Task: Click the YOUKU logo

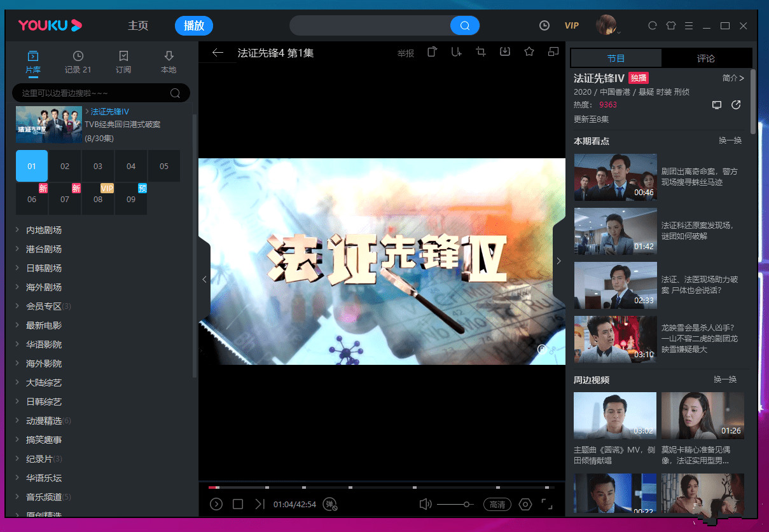Action: [x=50, y=25]
